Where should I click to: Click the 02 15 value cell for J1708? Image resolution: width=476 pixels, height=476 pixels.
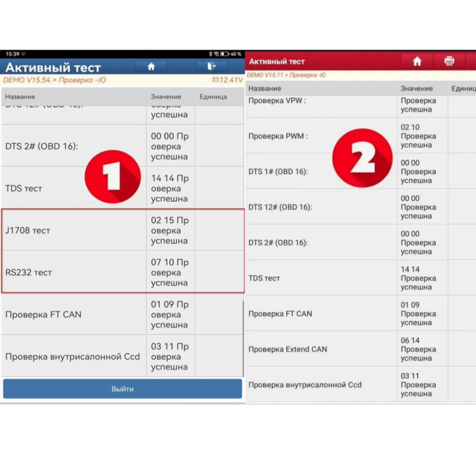171,230
